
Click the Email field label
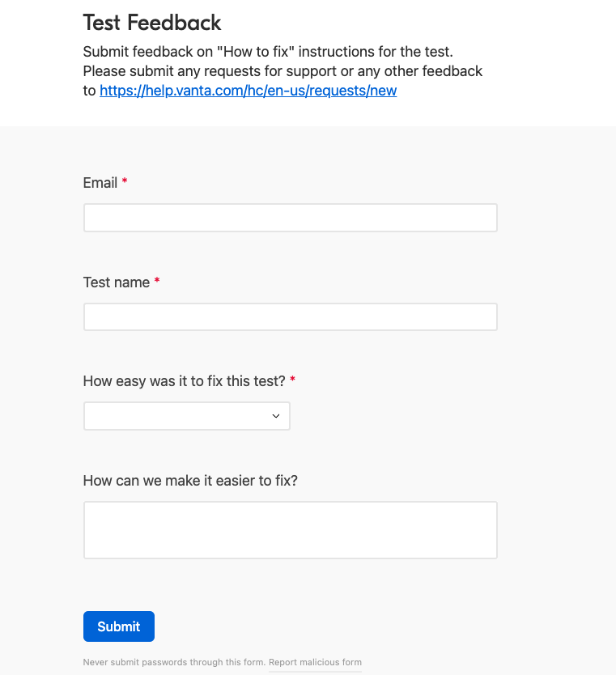point(100,183)
